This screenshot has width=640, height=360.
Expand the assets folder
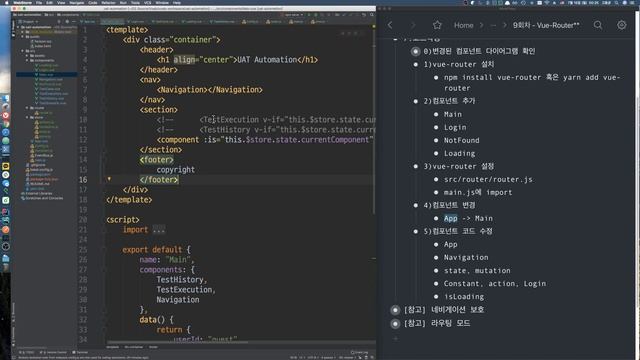click(27, 56)
